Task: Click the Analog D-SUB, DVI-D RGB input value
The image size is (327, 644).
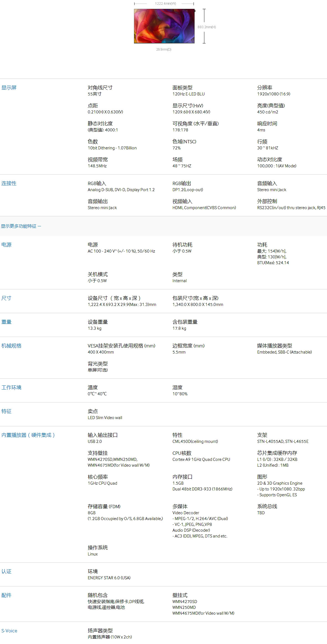Action: (x=121, y=190)
